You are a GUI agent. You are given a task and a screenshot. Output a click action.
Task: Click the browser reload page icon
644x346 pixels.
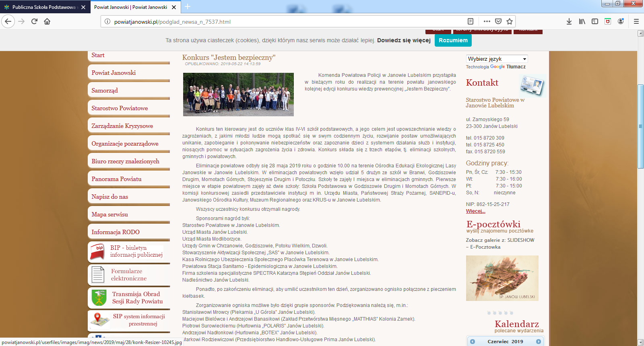pyautogui.click(x=34, y=21)
